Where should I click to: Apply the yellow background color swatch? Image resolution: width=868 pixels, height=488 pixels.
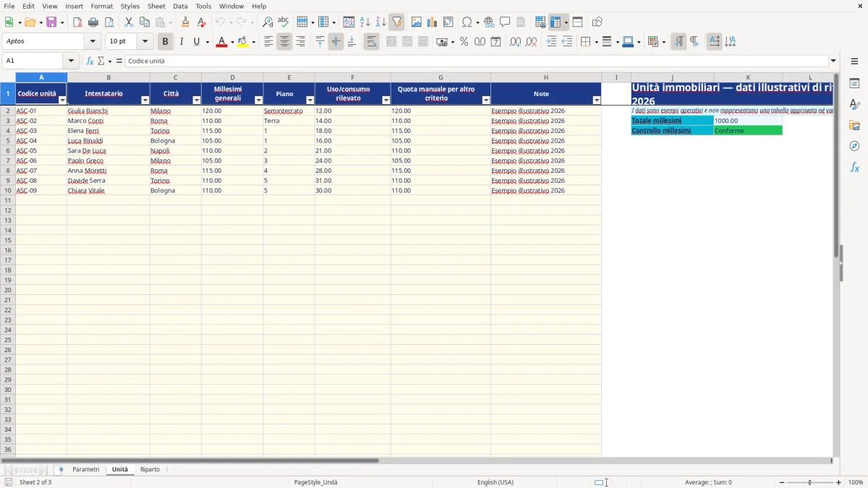(x=243, y=42)
